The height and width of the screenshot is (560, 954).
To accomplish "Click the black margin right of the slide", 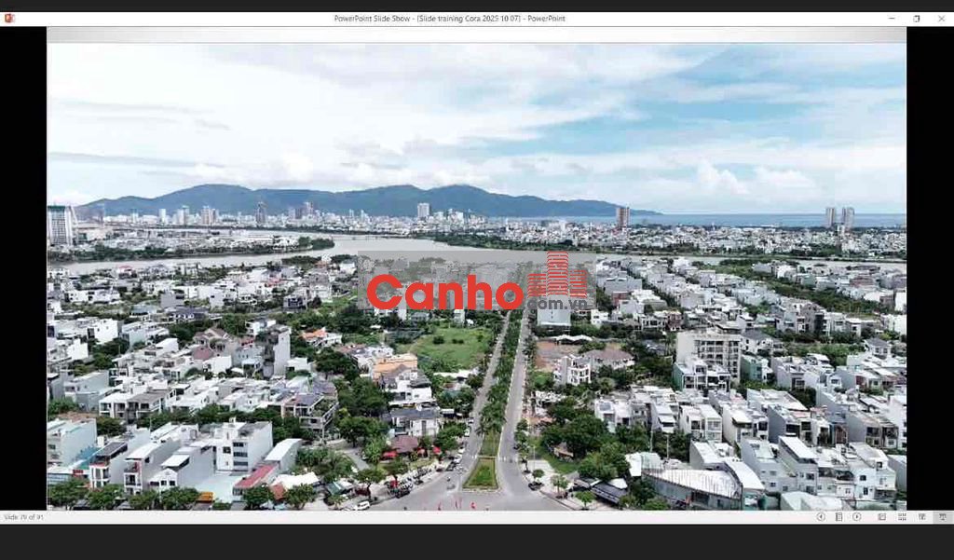I will click(x=930, y=280).
